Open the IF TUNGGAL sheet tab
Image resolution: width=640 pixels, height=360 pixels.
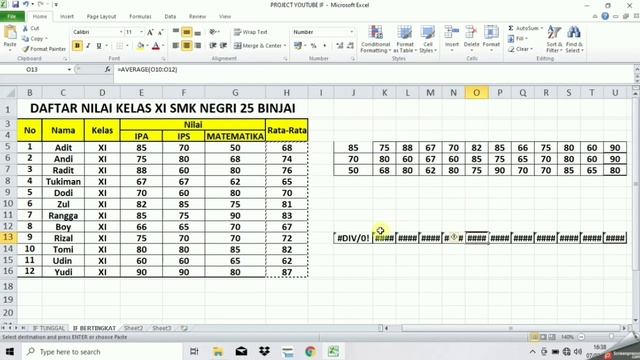[49, 328]
